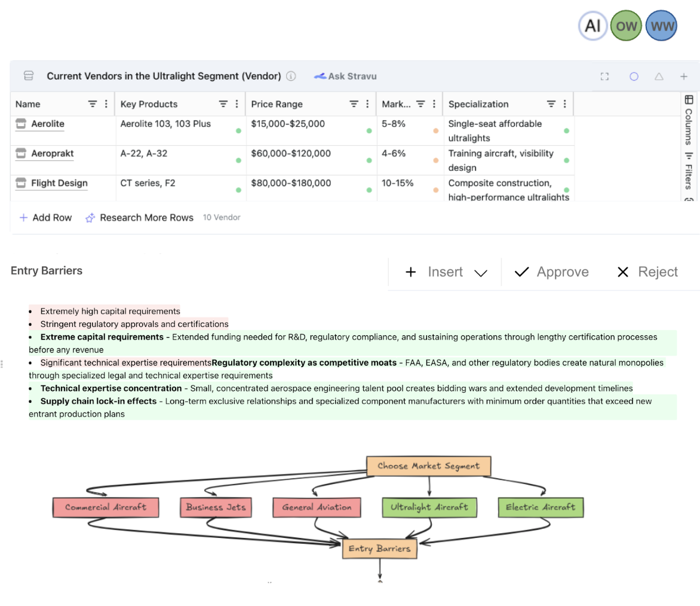
Task: Click the AI collaborator avatar
Action: [x=592, y=26]
